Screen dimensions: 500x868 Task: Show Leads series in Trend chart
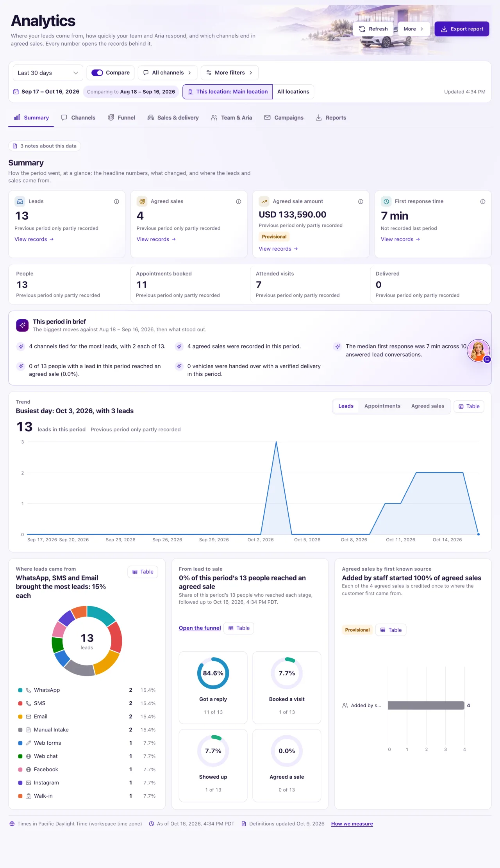[346, 406]
